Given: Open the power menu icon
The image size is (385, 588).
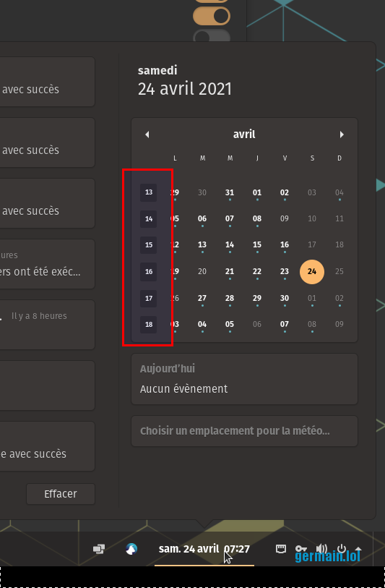Looking at the screenshot, I should [x=342, y=549].
